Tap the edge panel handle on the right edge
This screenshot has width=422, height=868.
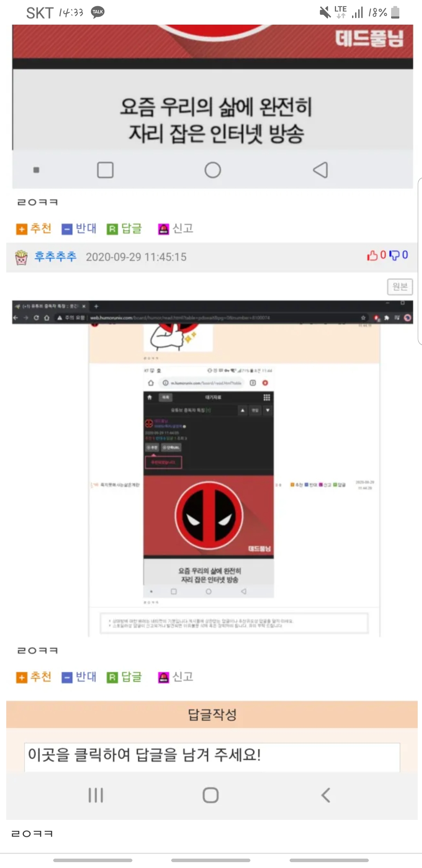(x=420, y=261)
